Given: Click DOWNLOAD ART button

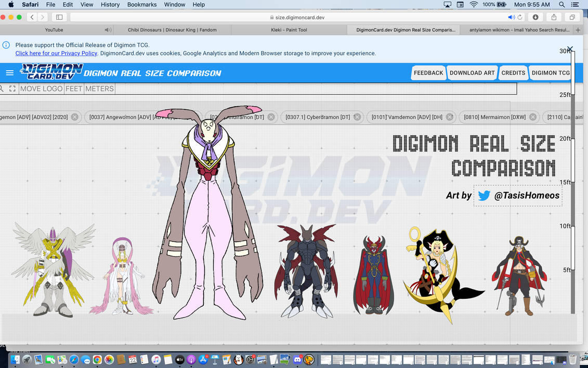Looking at the screenshot, I should click(x=472, y=73).
